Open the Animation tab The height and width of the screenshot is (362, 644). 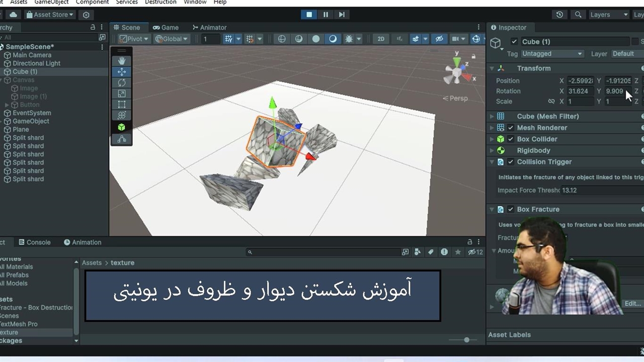click(x=83, y=242)
